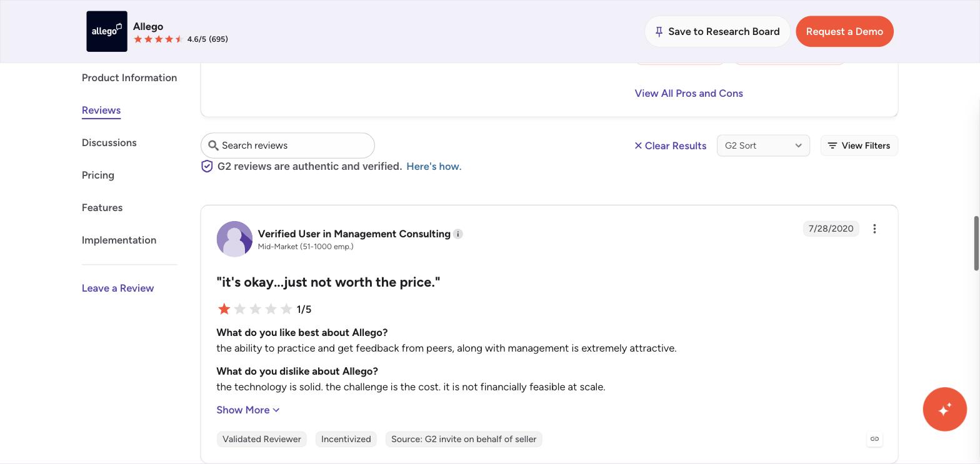The image size is (980, 464).
Task: Open the View Filters panel
Action: click(859, 146)
